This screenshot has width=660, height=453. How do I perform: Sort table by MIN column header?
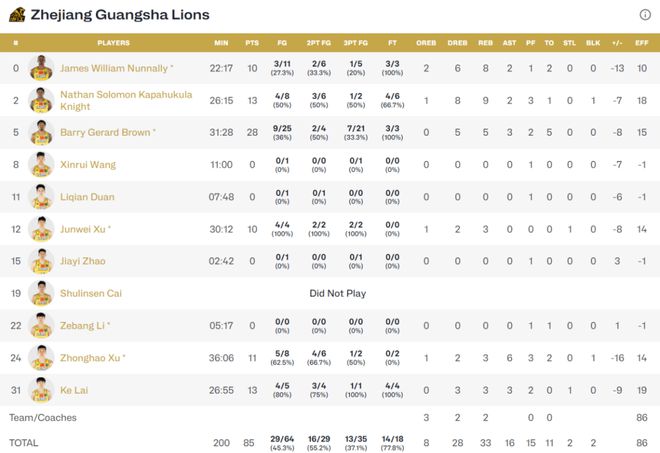click(221, 43)
